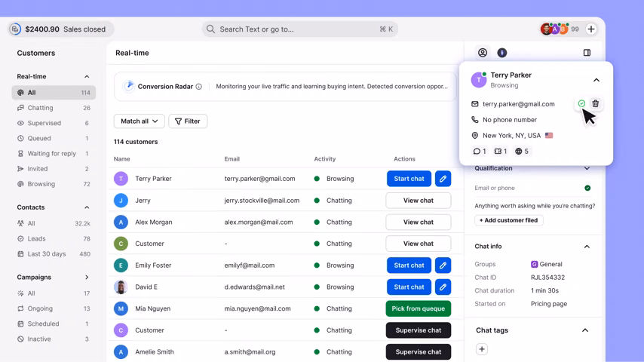Click David E's avatar photo

(121, 287)
